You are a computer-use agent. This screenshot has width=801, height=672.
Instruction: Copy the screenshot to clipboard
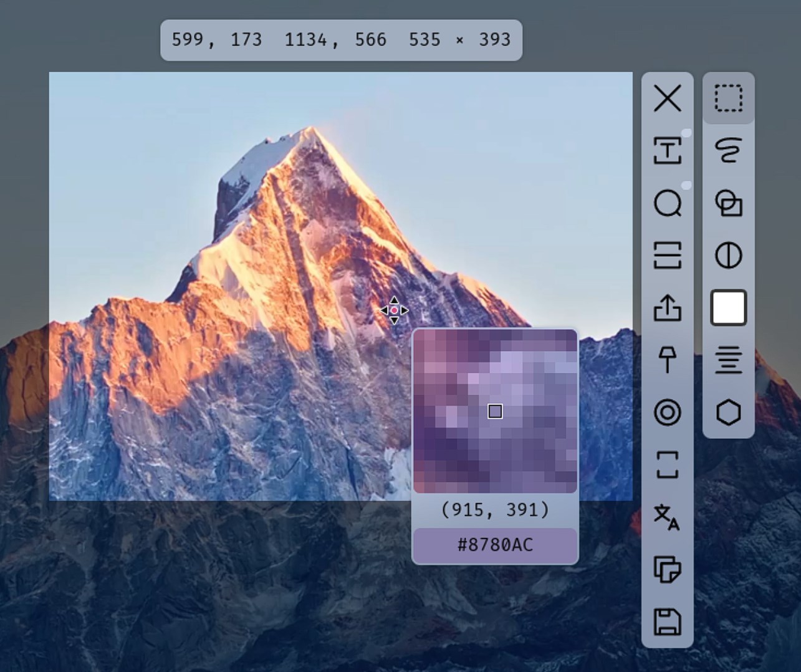667,570
